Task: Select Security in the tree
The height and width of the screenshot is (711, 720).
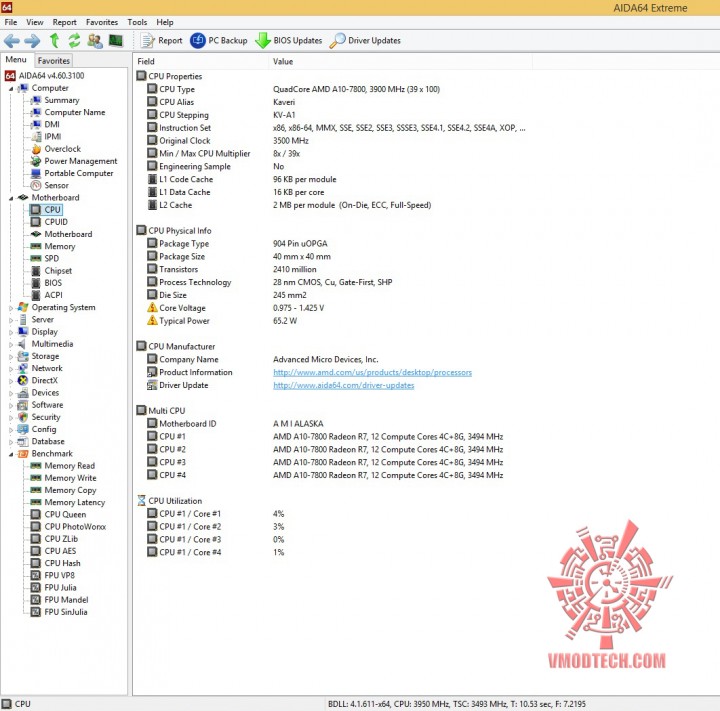Action: click(x=46, y=417)
